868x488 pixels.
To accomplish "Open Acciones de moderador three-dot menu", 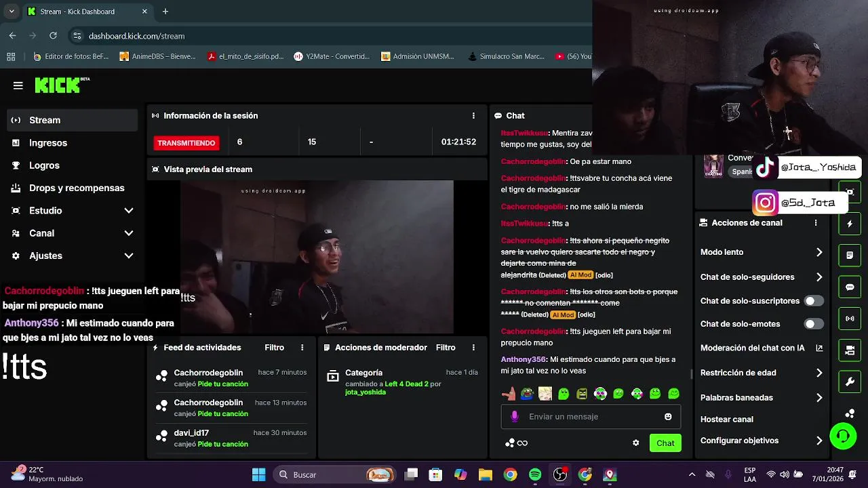I will pos(473,348).
